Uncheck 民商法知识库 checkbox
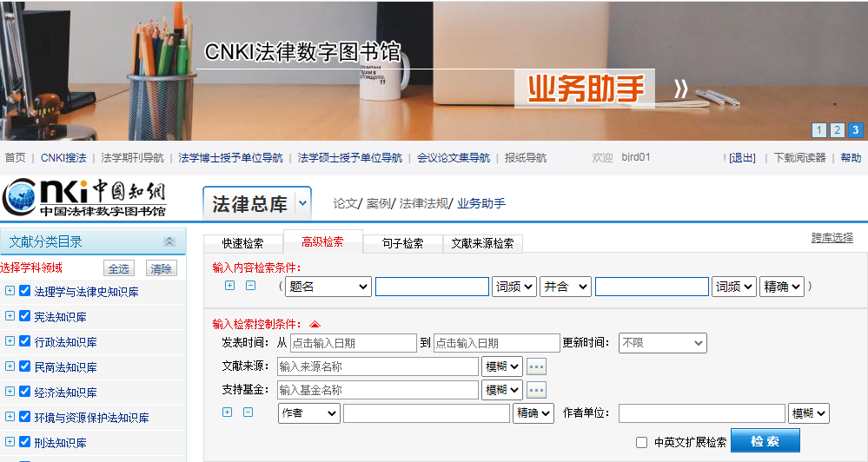This screenshot has width=868, height=462. point(25,366)
